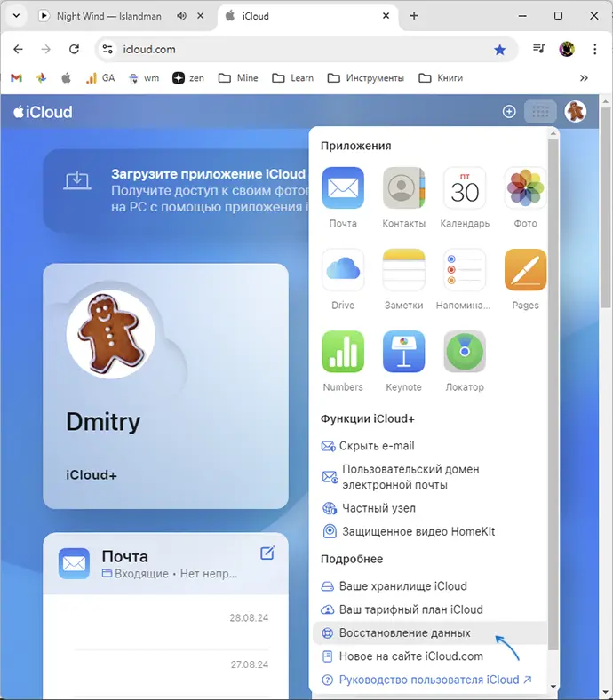Viewport: 613px width, 700px height.
Task: Open the pinwheel bookmark icon
Action: 41,78
